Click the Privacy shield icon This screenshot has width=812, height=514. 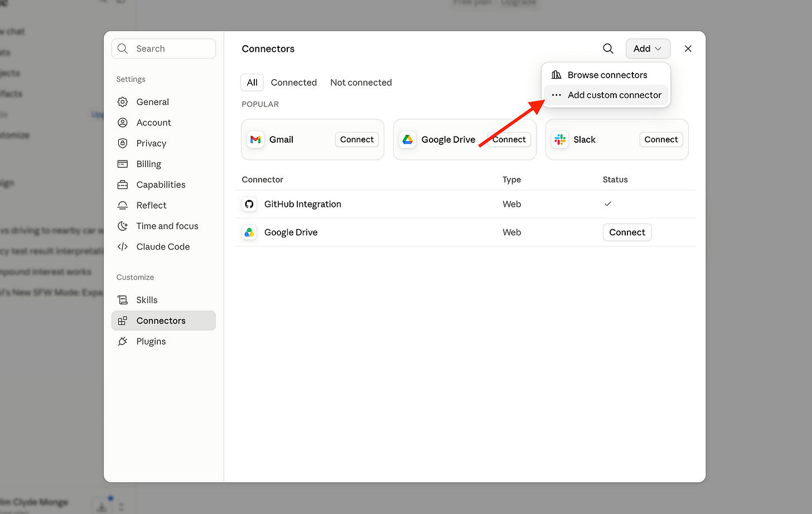(x=123, y=143)
